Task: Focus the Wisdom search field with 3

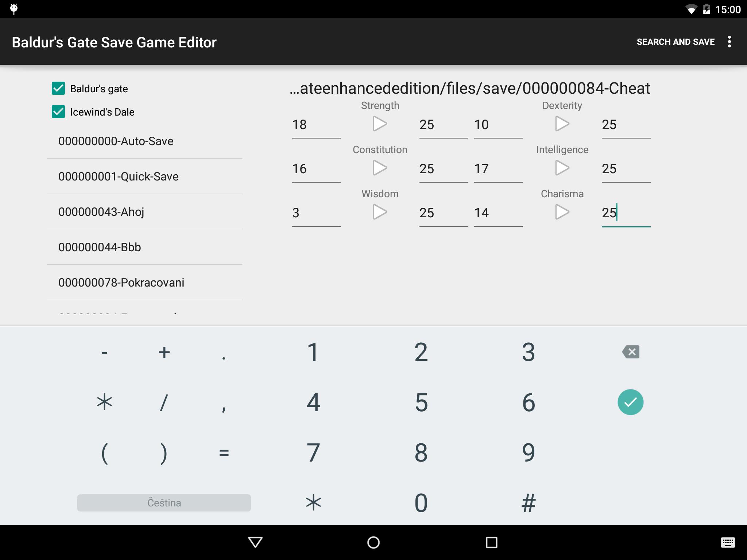Action: [316, 213]
